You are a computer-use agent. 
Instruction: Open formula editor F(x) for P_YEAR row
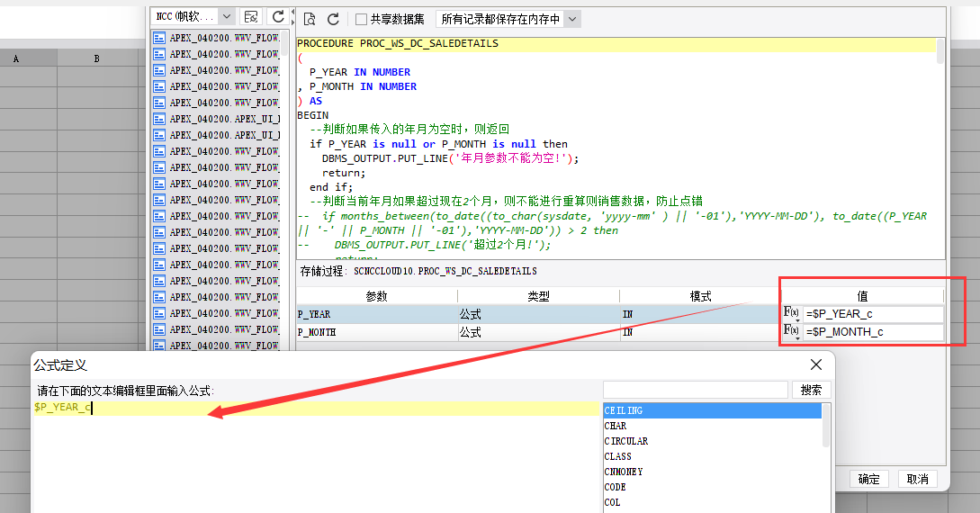tap(791, 313)
